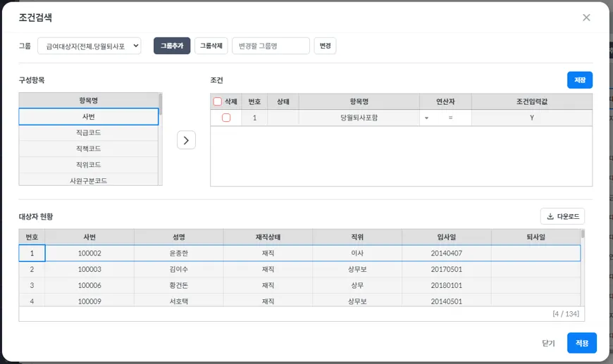Toggle the 삭제 header checkbox
The height and width of the screenshot is (364, 613).
pos(217,101)
